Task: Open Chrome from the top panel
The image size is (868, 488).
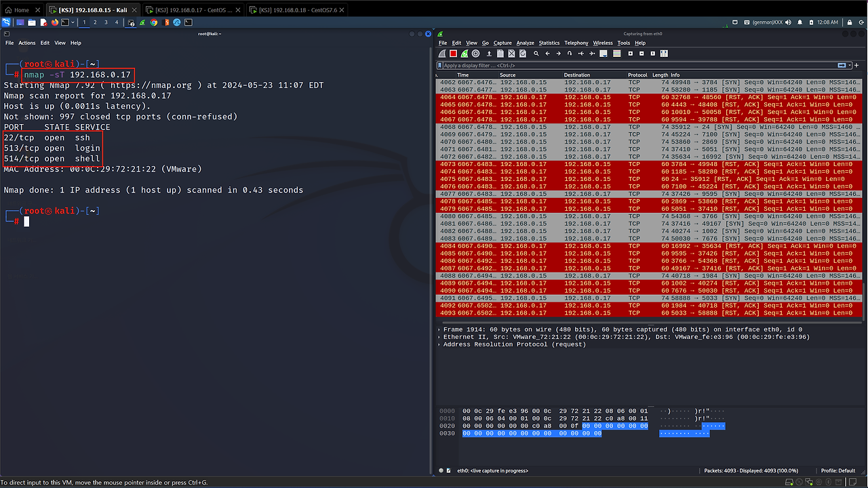Action: pyautogui.click(x=154, y=22)
